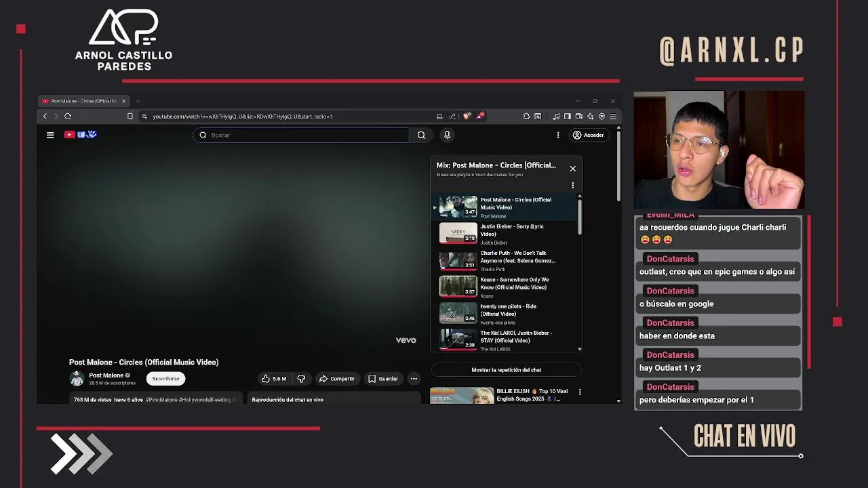Open the Brave Shields lion icon
Screen dimensions: 868x488
tap(467, 117)
